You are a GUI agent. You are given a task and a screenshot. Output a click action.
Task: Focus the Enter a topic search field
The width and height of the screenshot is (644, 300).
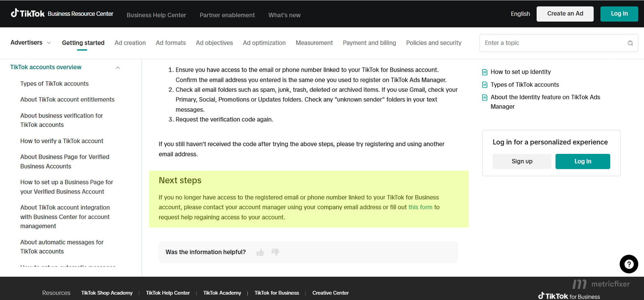559,43
